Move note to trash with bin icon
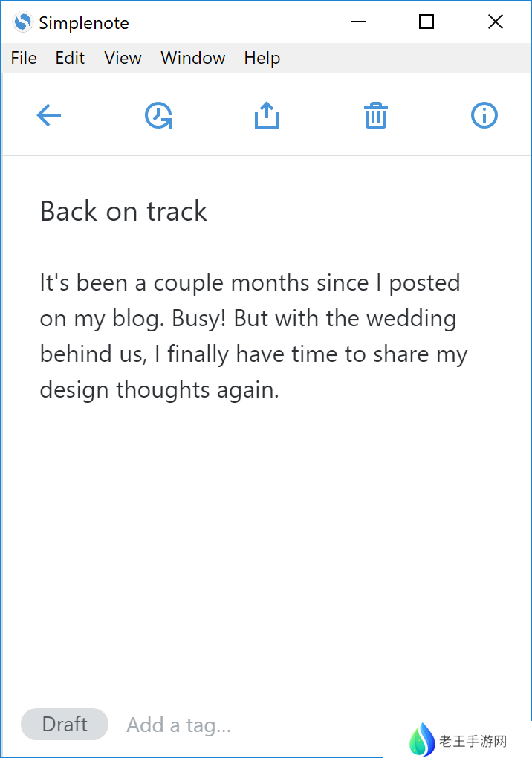This screenshot has height=758, width=532. [x=376, y=116]
